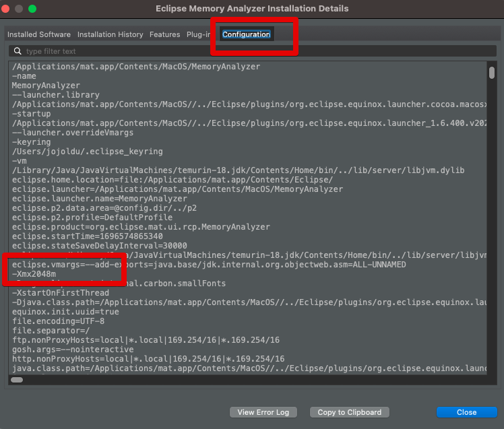Viewport: 504px width, 429px height.
Task: Click the horizontal scrollbar thumb
Action: tap(17, 380)
